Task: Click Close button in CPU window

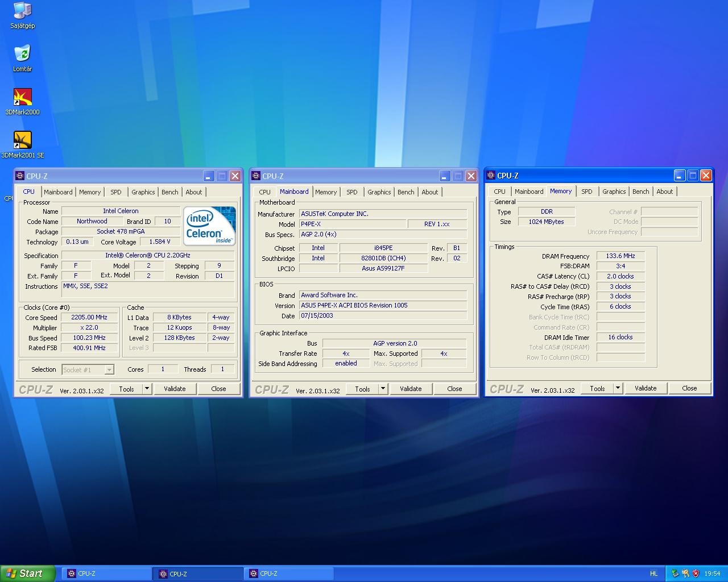Action: (218, 389)
